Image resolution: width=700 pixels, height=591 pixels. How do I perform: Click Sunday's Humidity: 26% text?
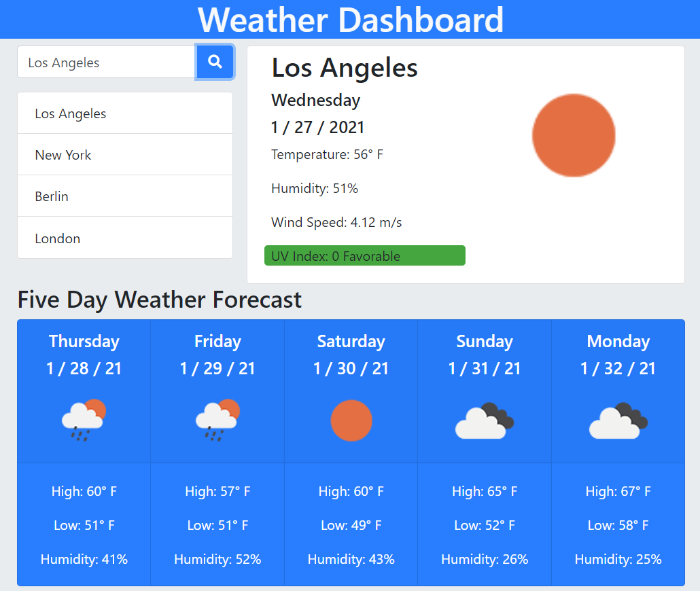(485, 560)
